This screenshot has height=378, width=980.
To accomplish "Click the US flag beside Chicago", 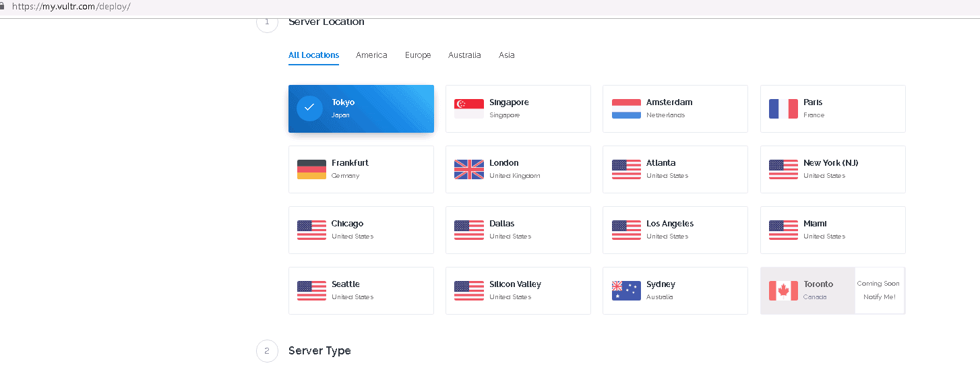I will [311, 230].
